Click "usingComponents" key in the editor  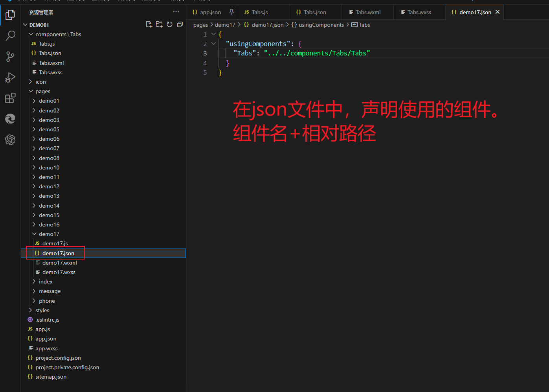coord(258,44)
